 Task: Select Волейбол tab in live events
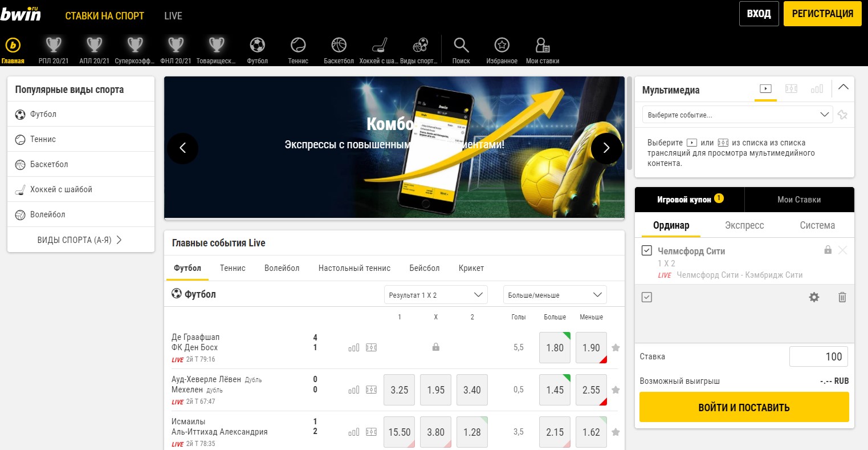(282, 268)
